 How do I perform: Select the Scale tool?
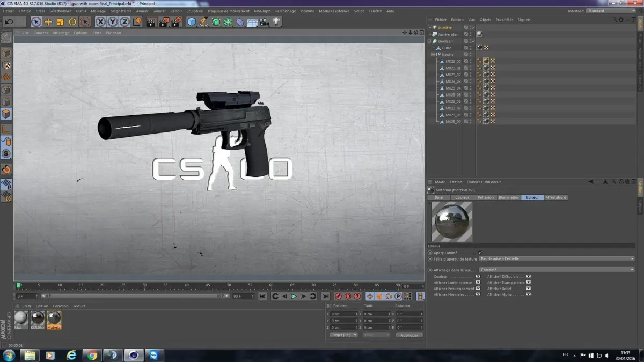[61, 22]
